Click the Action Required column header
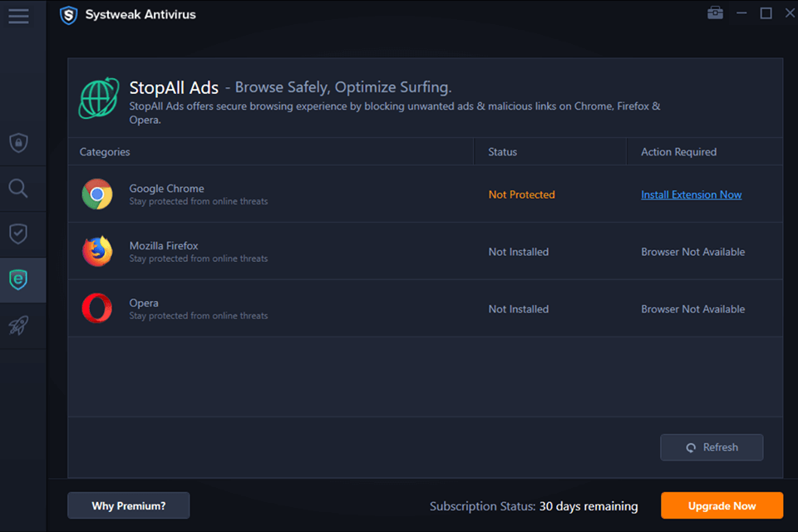 (678, 152)
